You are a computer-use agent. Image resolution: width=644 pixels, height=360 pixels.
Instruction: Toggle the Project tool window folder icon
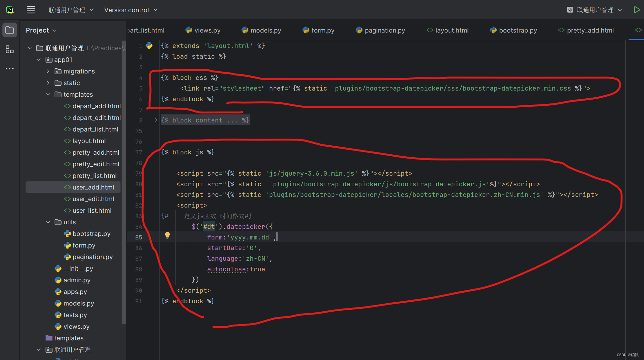[10, 30]
